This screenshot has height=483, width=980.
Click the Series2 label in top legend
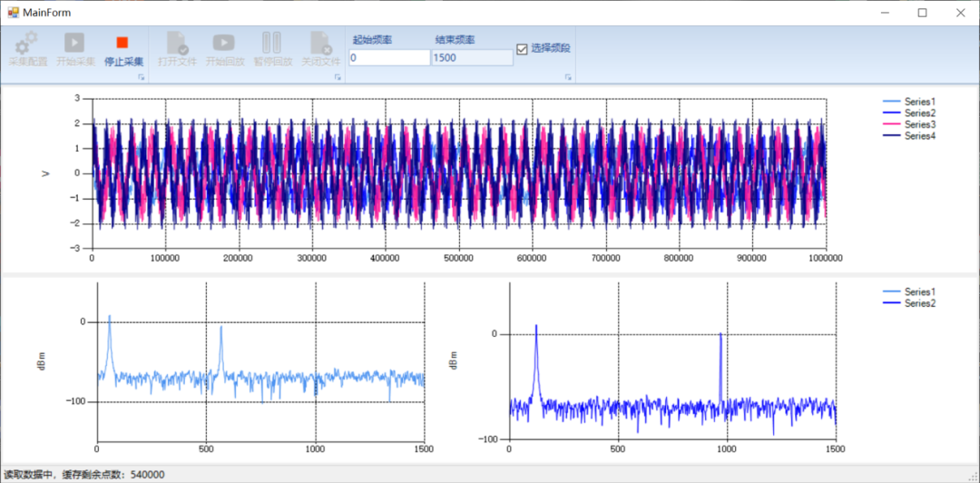click(x=920, y=113)
